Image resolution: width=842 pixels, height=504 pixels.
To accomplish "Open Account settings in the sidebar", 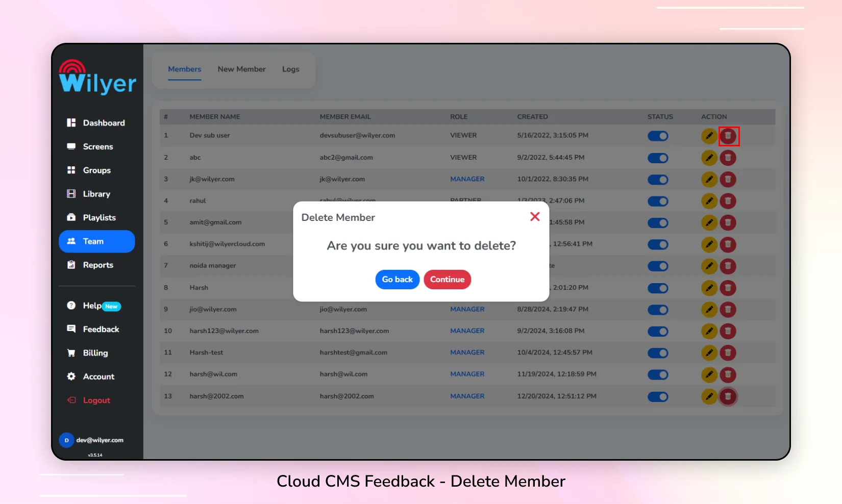I will pos(97,376).
